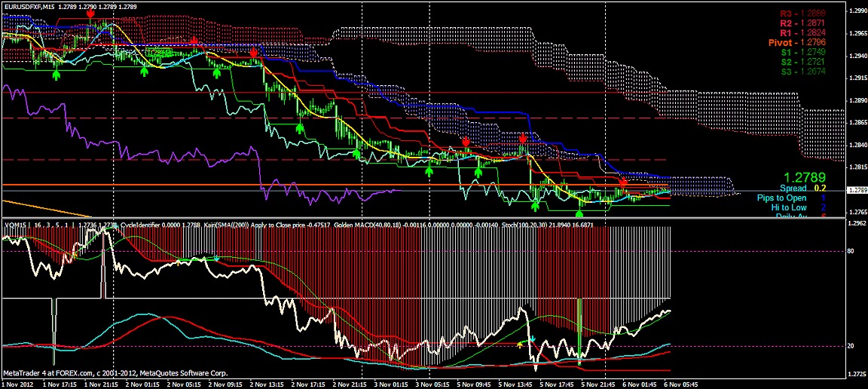Image resolution: width=868 pixels, height=389 pixels.
Task: Click the 2 Nov 13:15 time axis label
Action: 267,384
